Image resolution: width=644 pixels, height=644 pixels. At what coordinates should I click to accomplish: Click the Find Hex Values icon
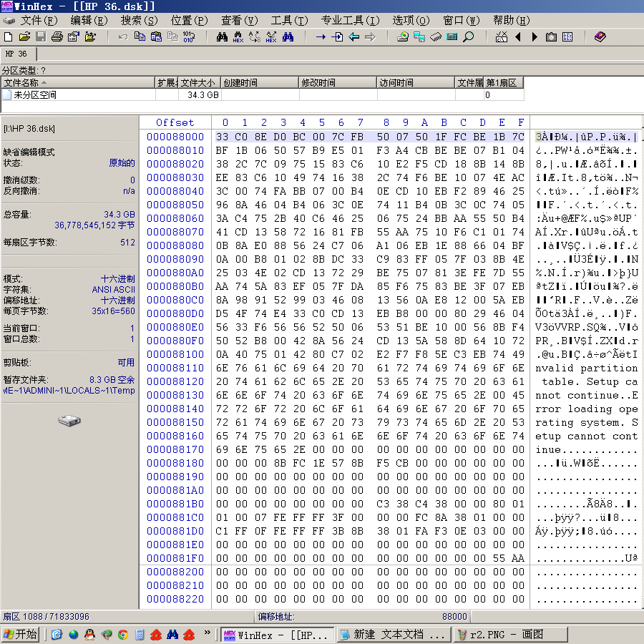click(x=238, y=37)
